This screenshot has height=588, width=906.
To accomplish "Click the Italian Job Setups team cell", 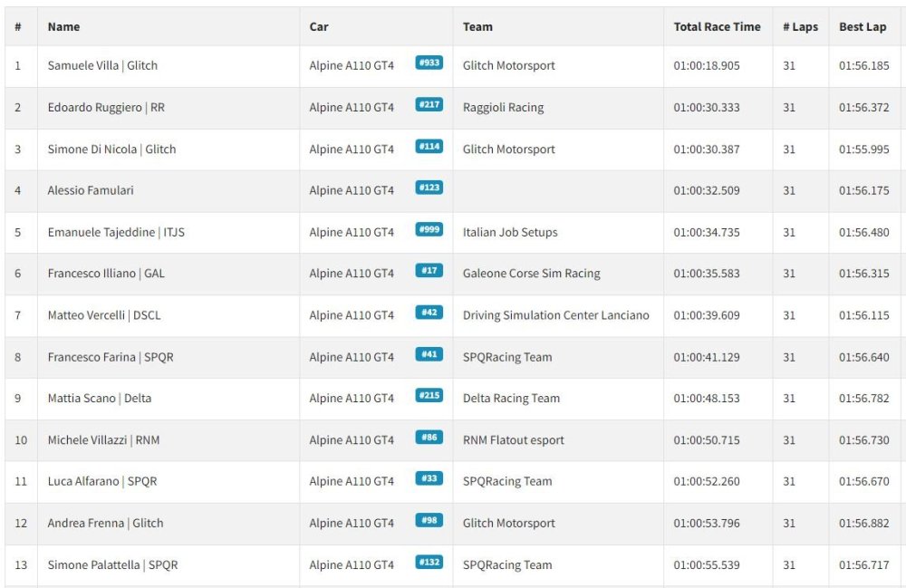I will (x=510, y=232).
